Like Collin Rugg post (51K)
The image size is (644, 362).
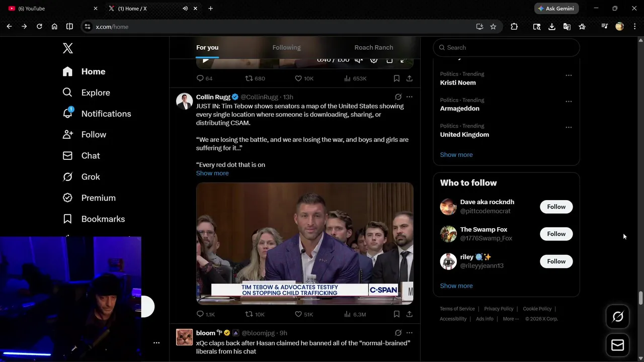[x=303, y=314]
